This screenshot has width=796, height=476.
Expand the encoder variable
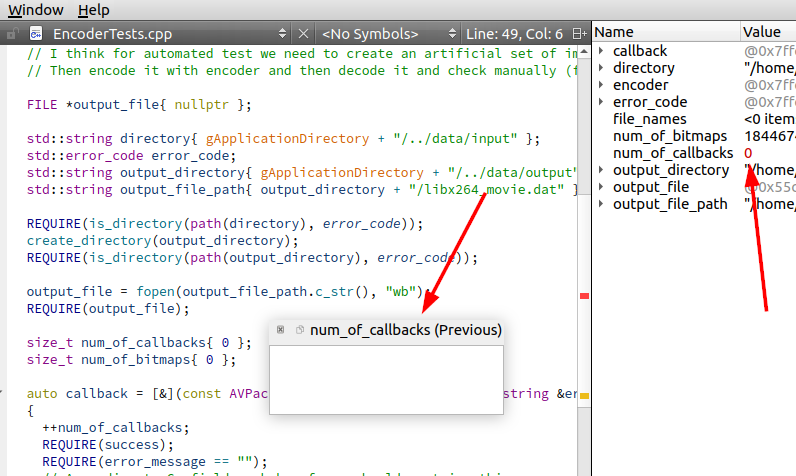click(x=601, y=85)
